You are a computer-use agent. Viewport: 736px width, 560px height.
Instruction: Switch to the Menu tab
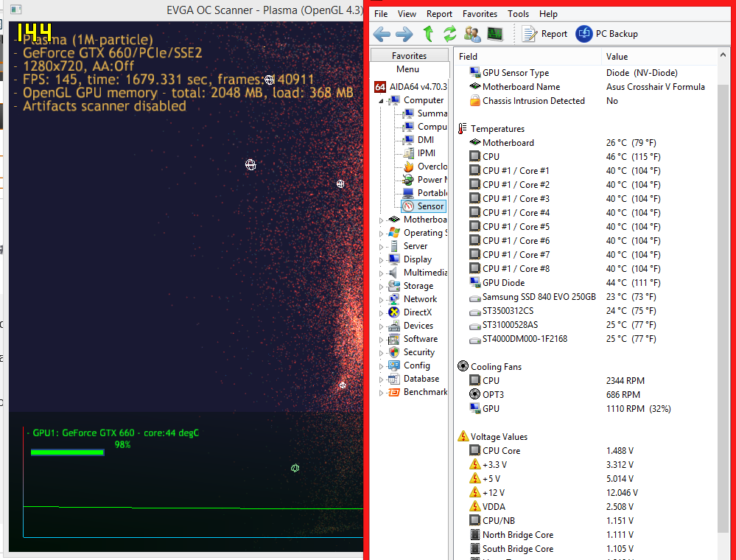click(x=407, y=69)
